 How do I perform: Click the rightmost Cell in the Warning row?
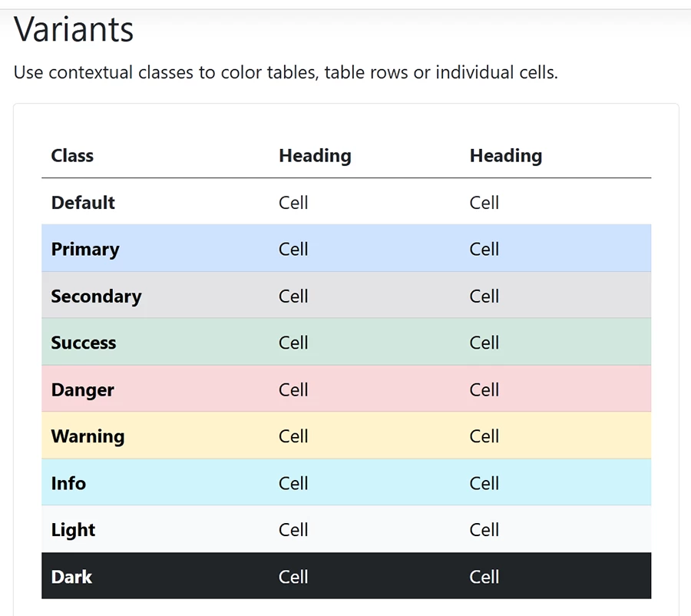click(x=484, y=437)
